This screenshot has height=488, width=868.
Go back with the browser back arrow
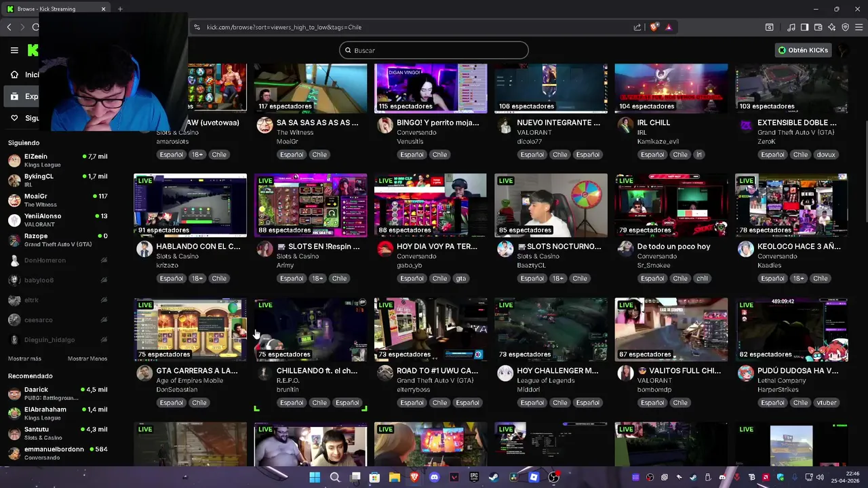(x=9, y=27)
